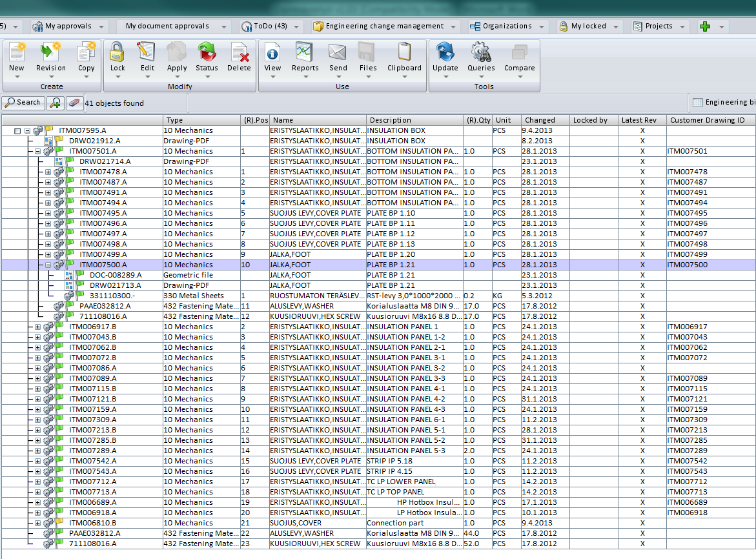This screenshot has width=756, height=559.
Task: Open Reports chart icon
Action: (304, 52)
